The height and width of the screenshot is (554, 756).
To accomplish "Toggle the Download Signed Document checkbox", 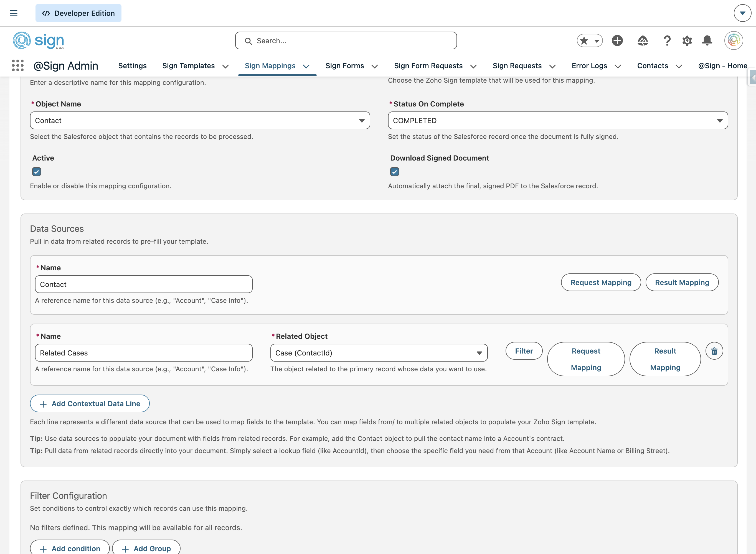I will tap(394, 172).
